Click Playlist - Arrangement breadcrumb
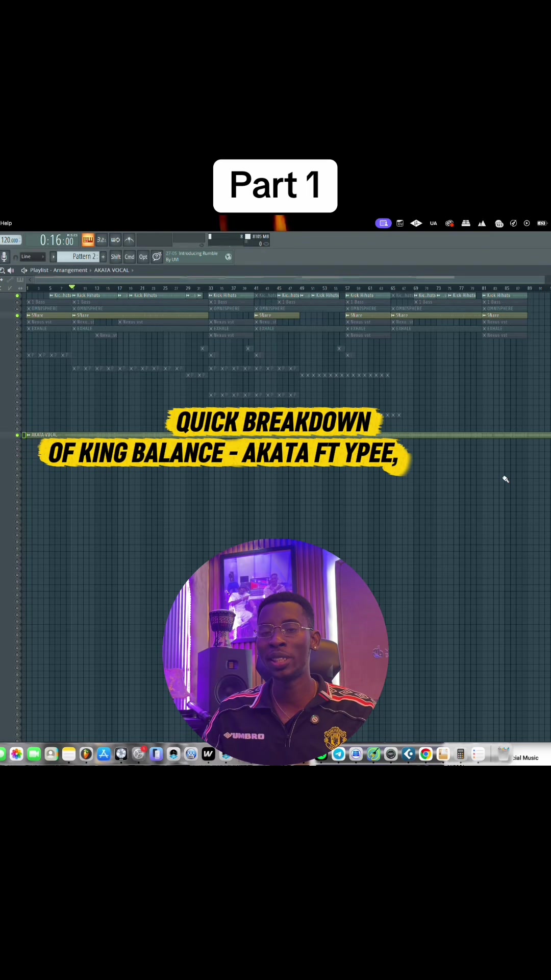551x980 pixels. click(59, 271)
